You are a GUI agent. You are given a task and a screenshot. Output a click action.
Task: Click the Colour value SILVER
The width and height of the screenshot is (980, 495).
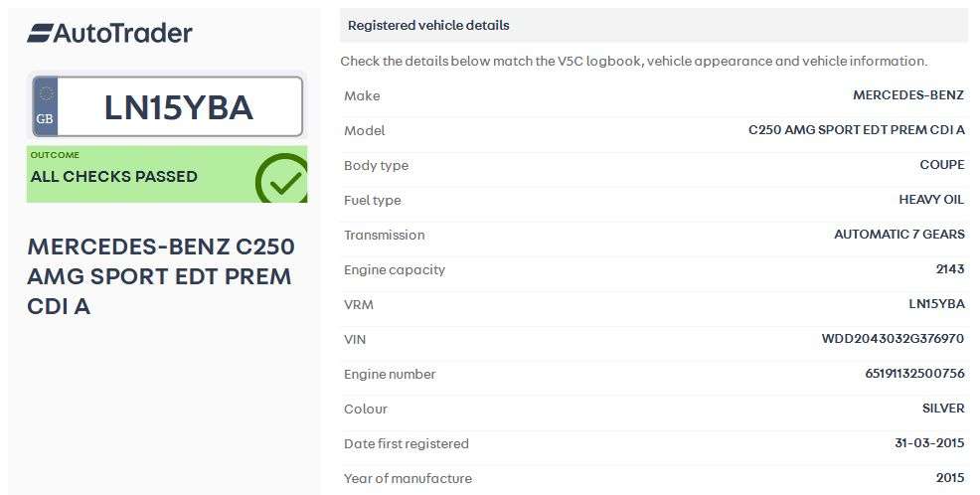coord(942,409)
